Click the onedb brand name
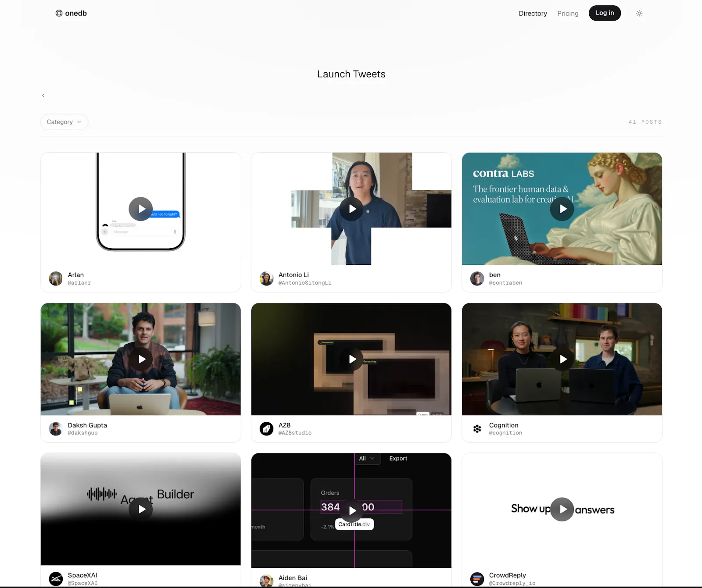The image size is (702, 588). pyautogui.click(x=76, y=13)
